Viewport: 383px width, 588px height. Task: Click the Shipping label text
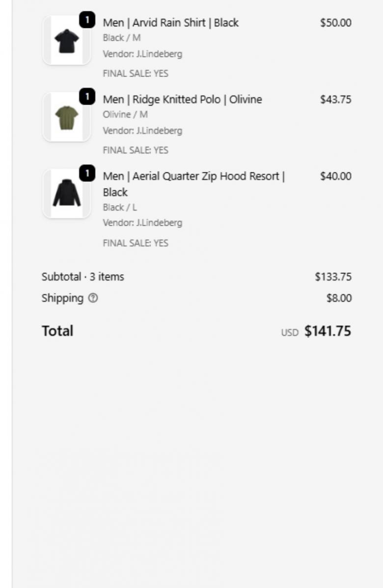(63, 298)
